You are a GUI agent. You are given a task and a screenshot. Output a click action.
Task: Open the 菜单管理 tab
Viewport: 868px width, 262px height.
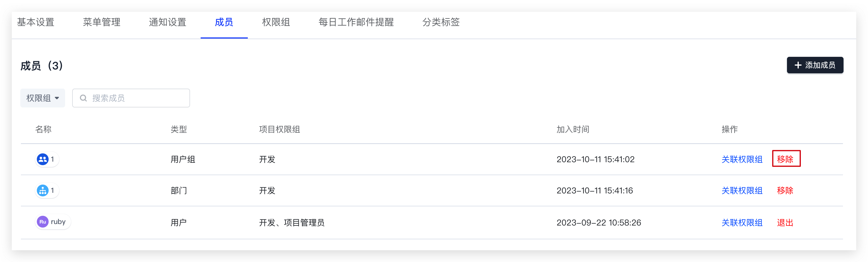point(101,22)
